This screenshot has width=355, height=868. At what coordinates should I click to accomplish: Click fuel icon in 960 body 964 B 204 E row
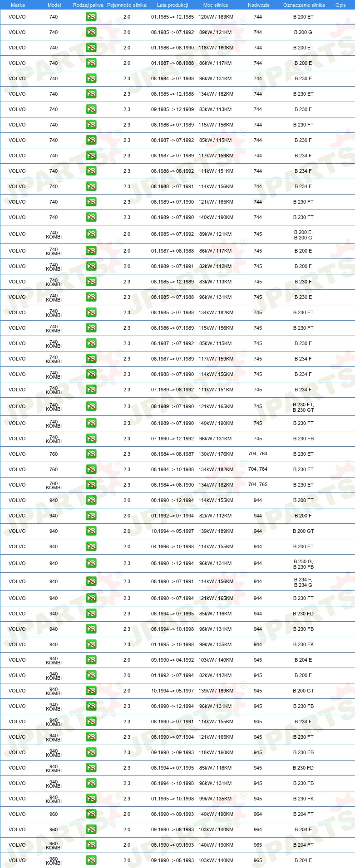(x=91, y=829)
